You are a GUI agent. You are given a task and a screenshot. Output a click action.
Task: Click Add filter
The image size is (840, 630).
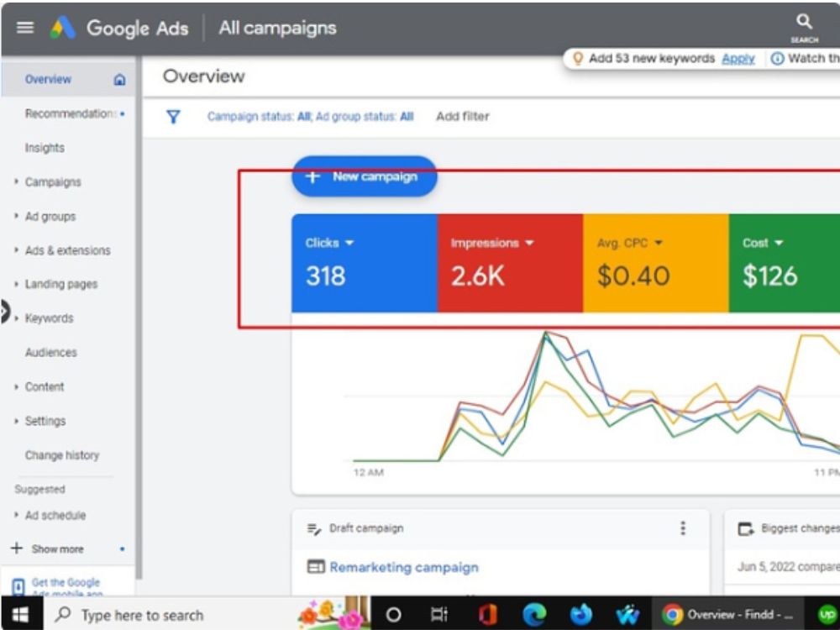(462, 116)
